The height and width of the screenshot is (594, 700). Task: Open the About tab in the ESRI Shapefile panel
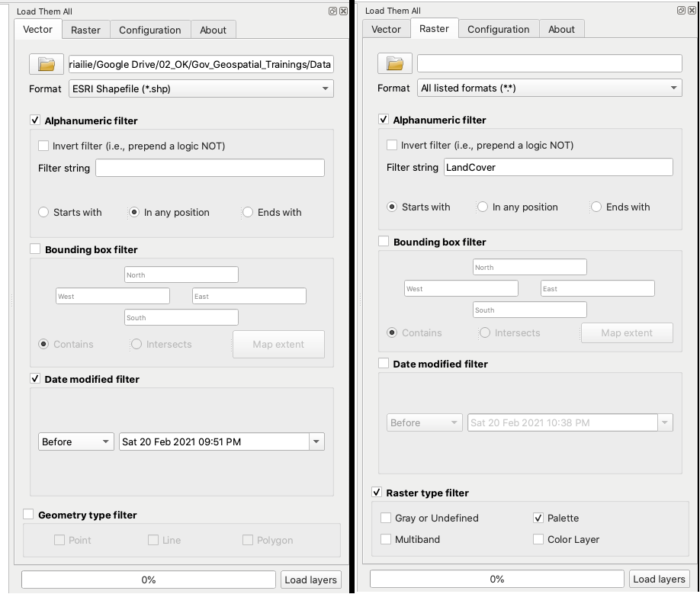click(x=213, y=30)
